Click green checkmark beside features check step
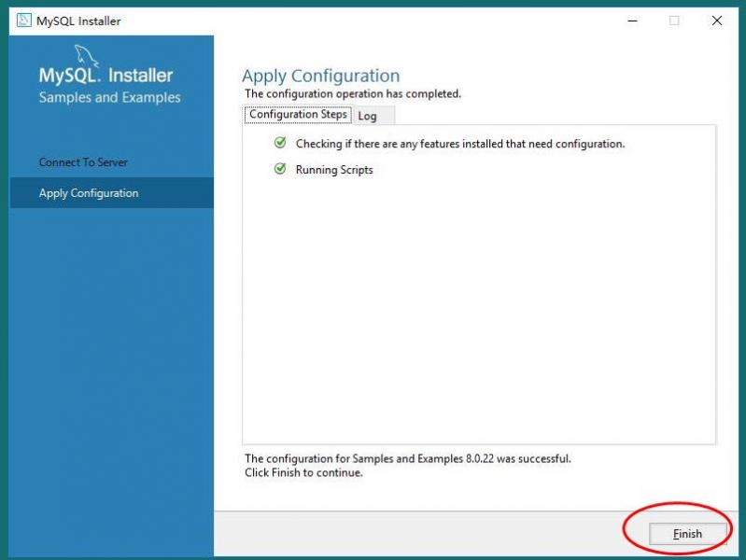 point(280,144)
